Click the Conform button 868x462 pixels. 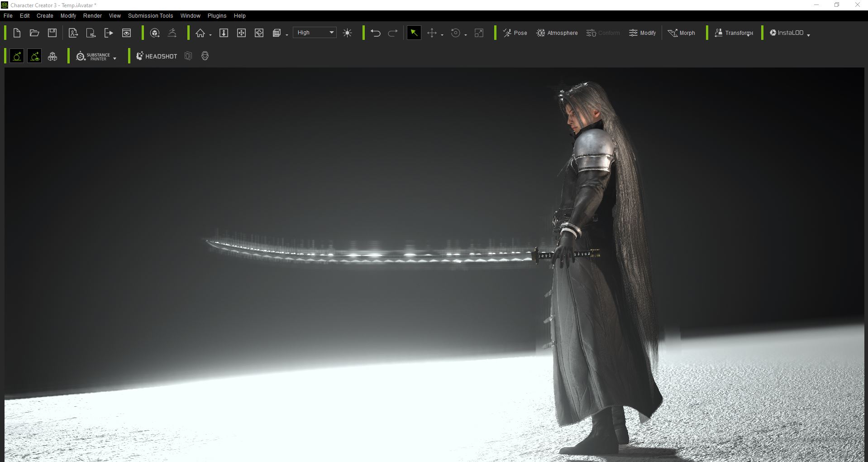[x=603, y=33]
